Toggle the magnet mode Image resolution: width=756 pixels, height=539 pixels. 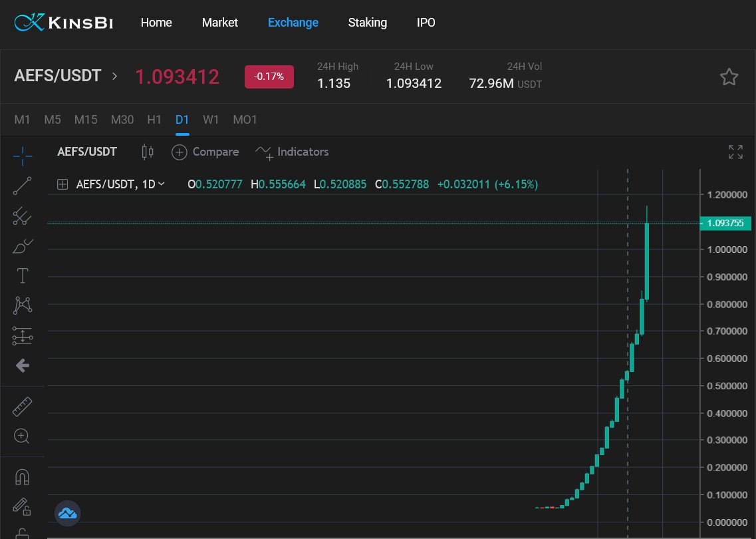(22, 476)
